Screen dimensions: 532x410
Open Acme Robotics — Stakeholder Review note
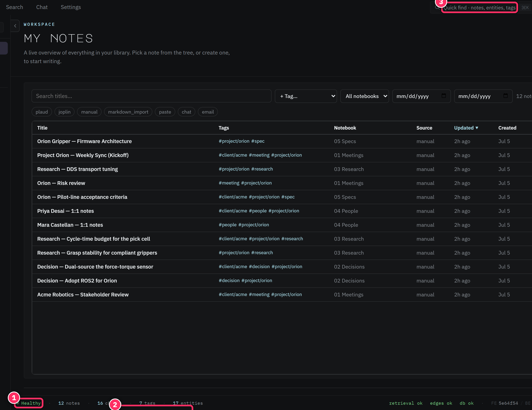[83, 294]
